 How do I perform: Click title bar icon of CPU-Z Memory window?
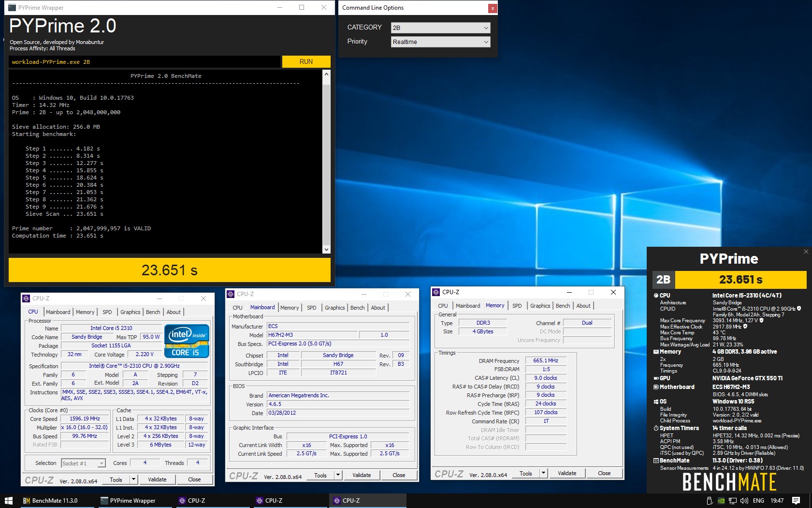436,292
